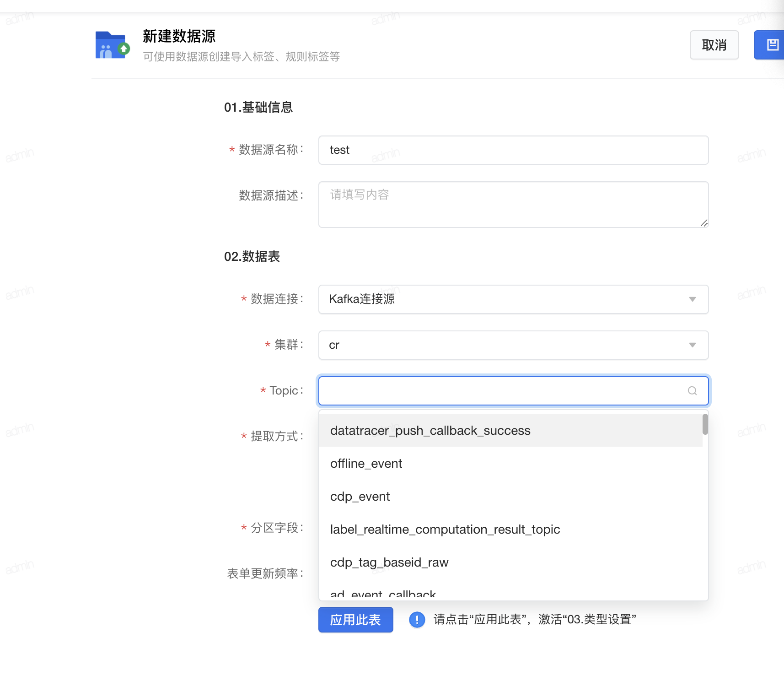Image resolution: width=784 pixels, height=692 pixels.
Task: Open the 数据连接 dropdown arrow
Action: pyautogui.click(x=692, y=299)
